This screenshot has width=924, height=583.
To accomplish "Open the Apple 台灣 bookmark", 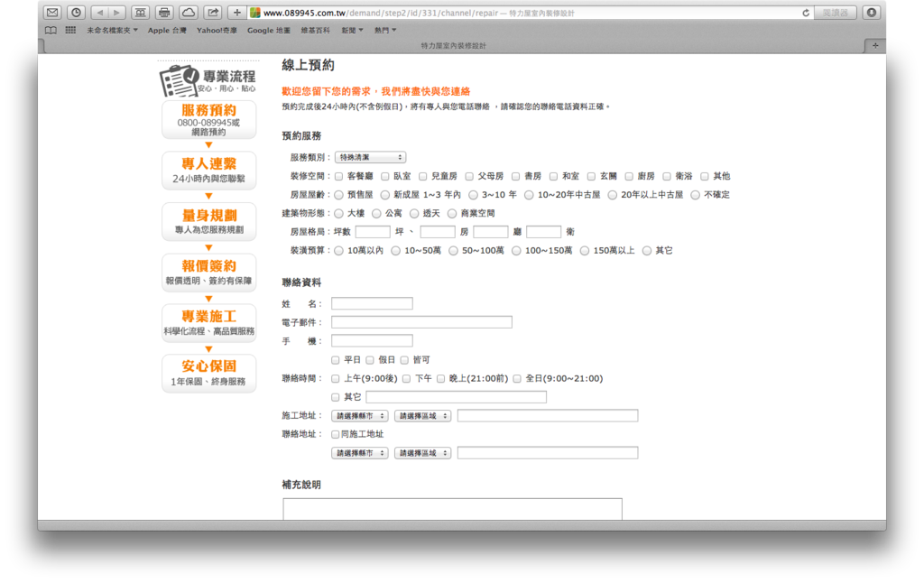I will tap(167, 30).
